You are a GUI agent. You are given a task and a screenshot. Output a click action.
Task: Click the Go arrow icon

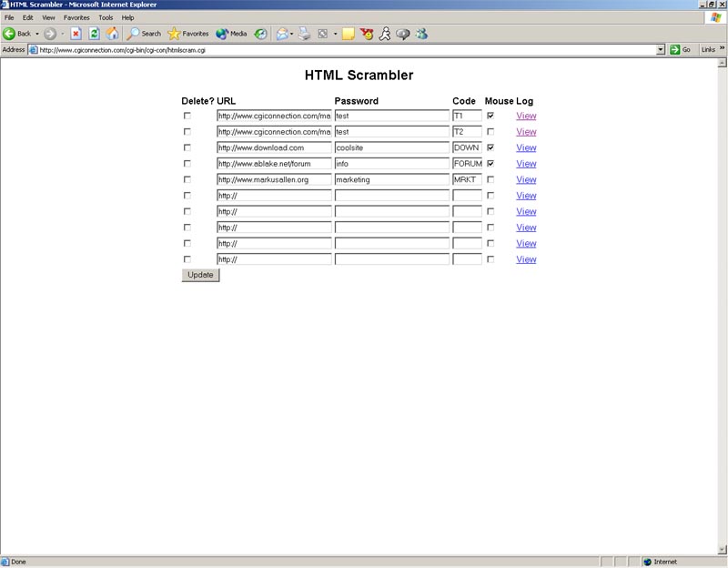tap(674, 50)
